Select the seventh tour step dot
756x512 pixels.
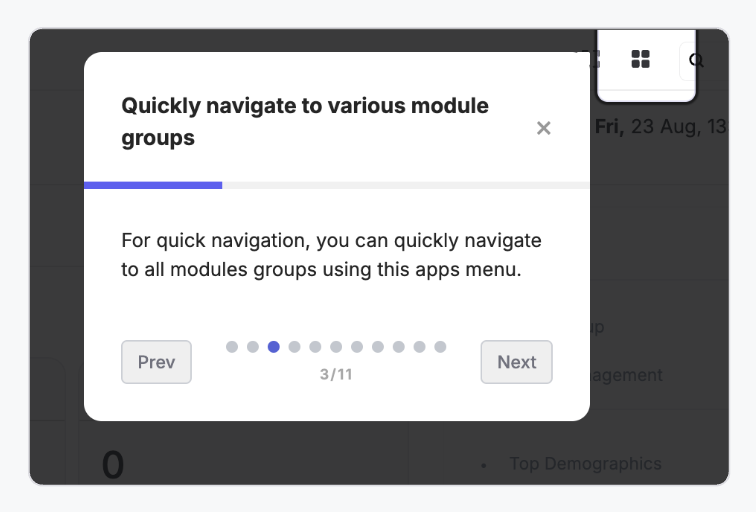[357, 347]
